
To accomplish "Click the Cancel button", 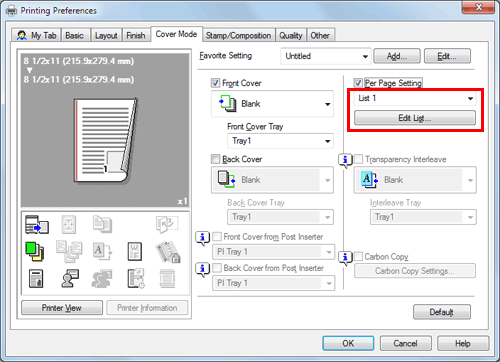I will coord(406,343).
